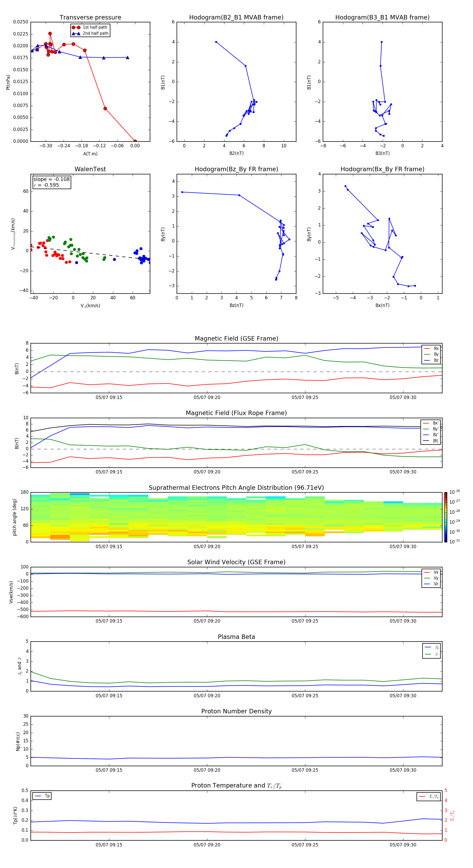
Task: Select the 'By' legend entry in GSE panel
Action: 431,355
